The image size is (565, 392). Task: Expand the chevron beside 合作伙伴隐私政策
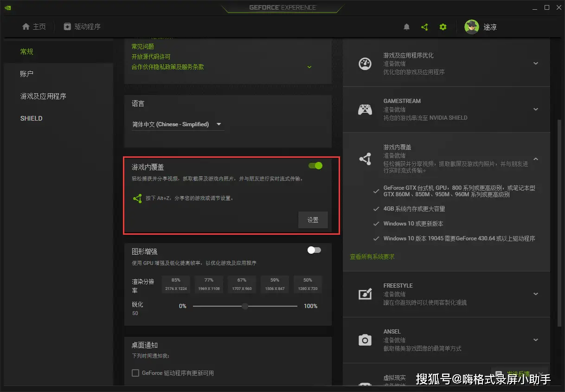(x=309, y=67)
